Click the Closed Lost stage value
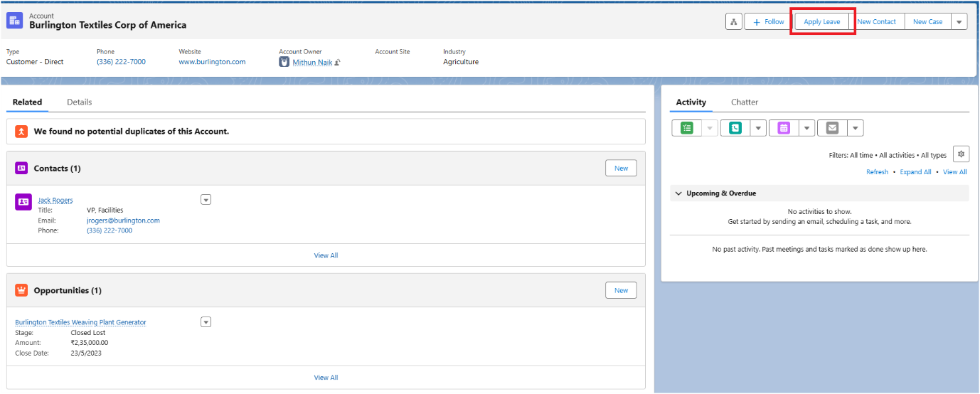 (88, 333)
